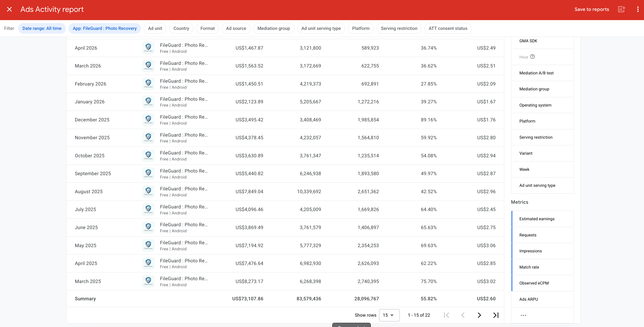Click FileGuard app icon in December 2025 row
644x327 pixels.
point(148,120)
